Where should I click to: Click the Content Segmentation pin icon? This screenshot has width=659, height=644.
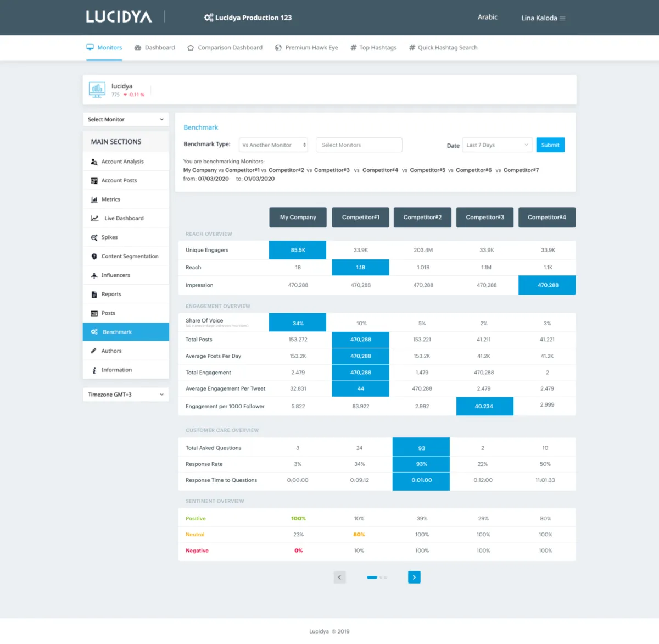(x=94, y=257)
